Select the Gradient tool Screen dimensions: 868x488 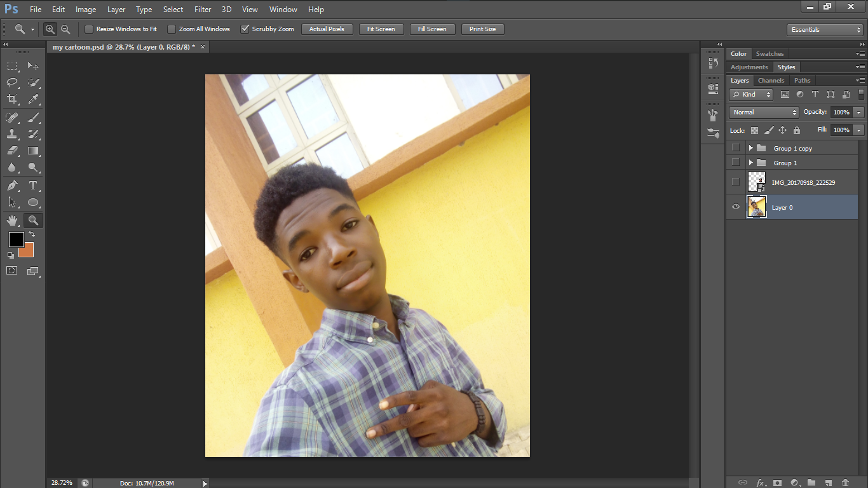(33, 151)
